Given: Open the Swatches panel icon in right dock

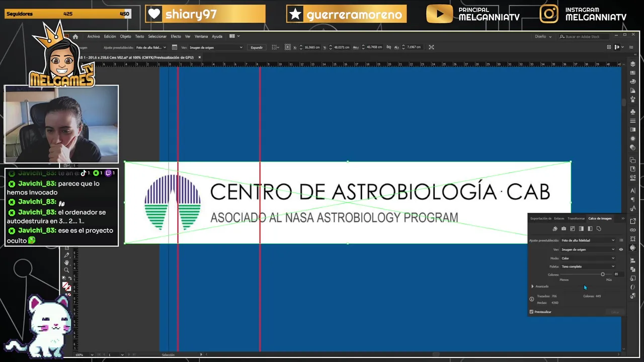Looking at the screenshot, I should (x=633, y=73).
